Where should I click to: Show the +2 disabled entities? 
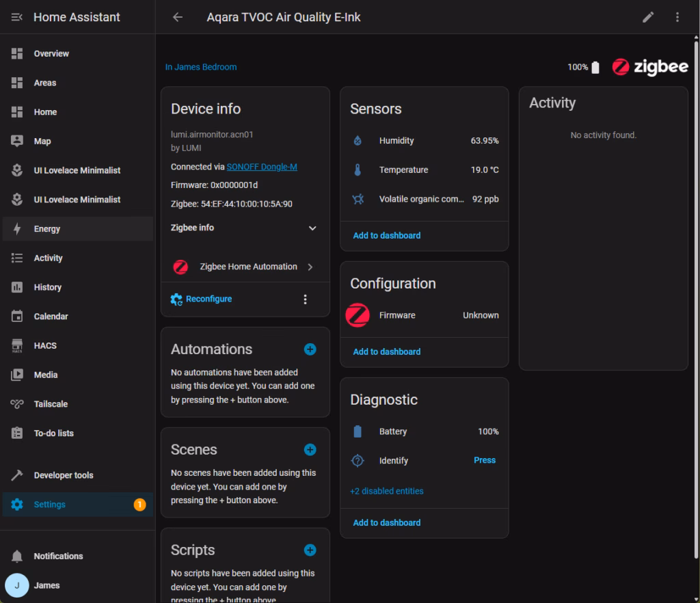[x=386, y=491]
